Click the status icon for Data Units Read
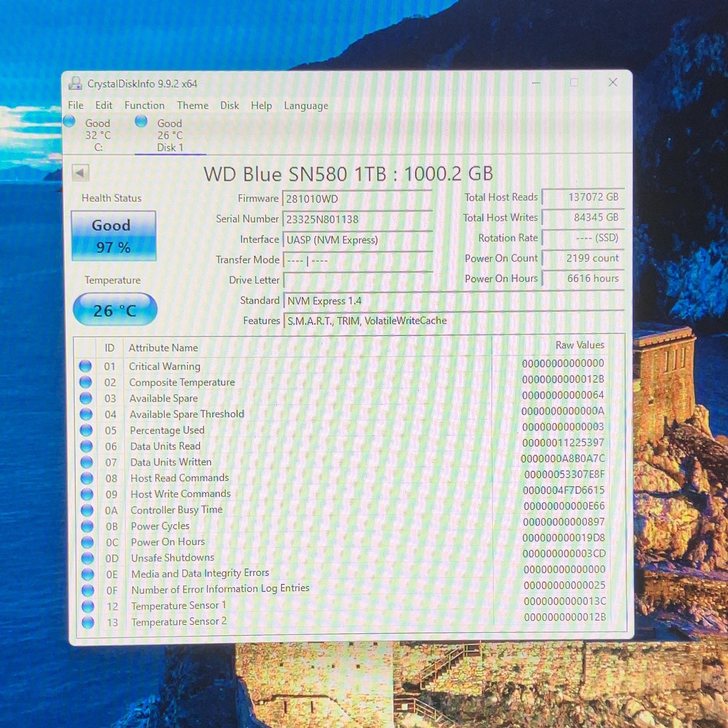728x728 pixels. coord(86,446)
